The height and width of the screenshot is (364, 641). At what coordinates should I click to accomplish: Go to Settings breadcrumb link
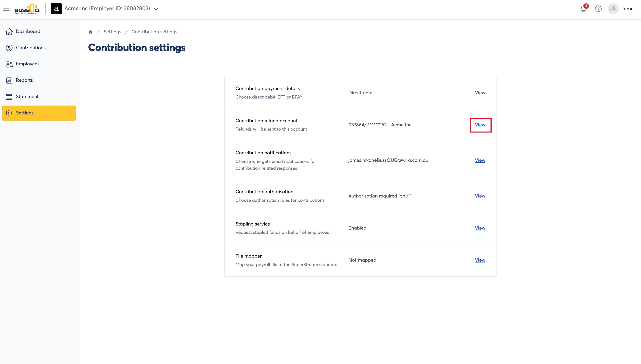112,32
